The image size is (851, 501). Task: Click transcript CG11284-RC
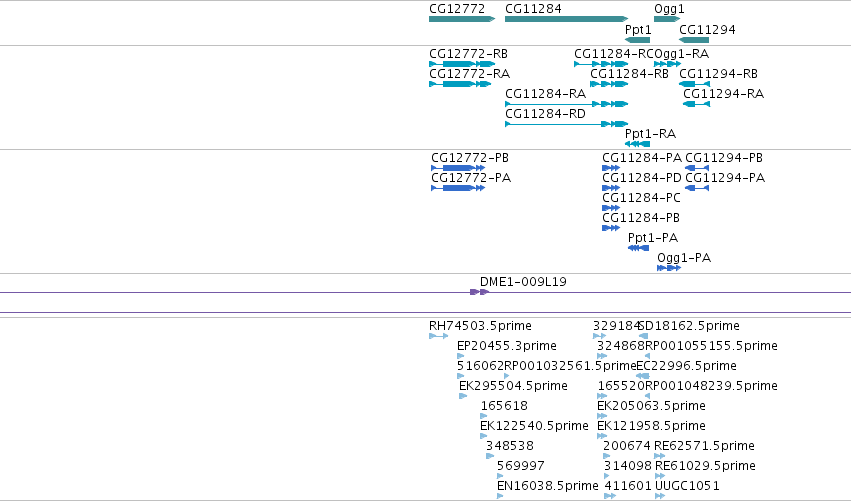(x=601, y=64)
